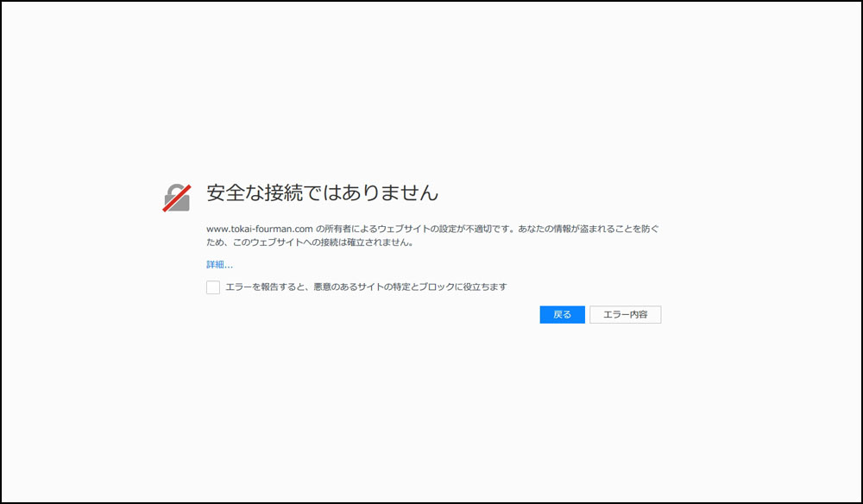The height and width of the screenshot is (504, 863).
Task: Click the 安全な接続ではありません heading
Action: coord(323,192)
